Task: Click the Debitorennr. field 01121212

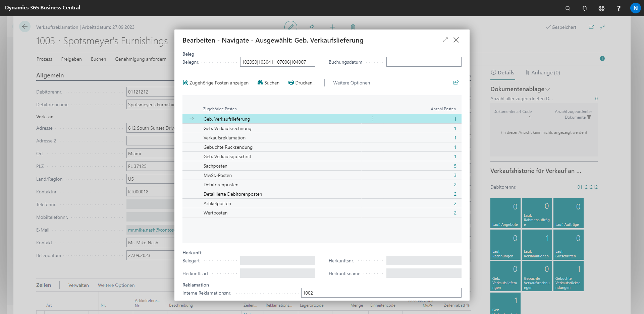Action: (150, 92)
